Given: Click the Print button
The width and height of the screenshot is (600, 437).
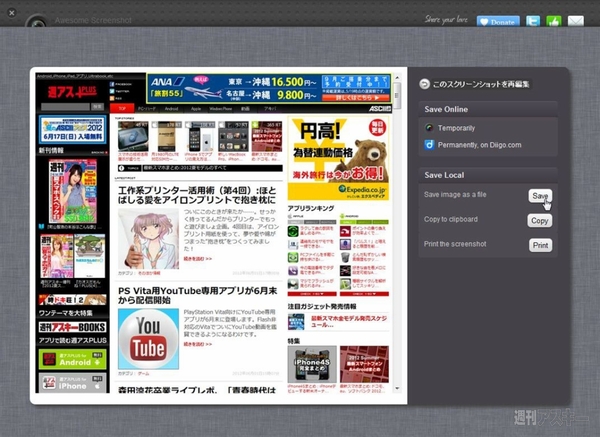Looking at the screenshot, I should pyautogui.click(x=540, y=245).
